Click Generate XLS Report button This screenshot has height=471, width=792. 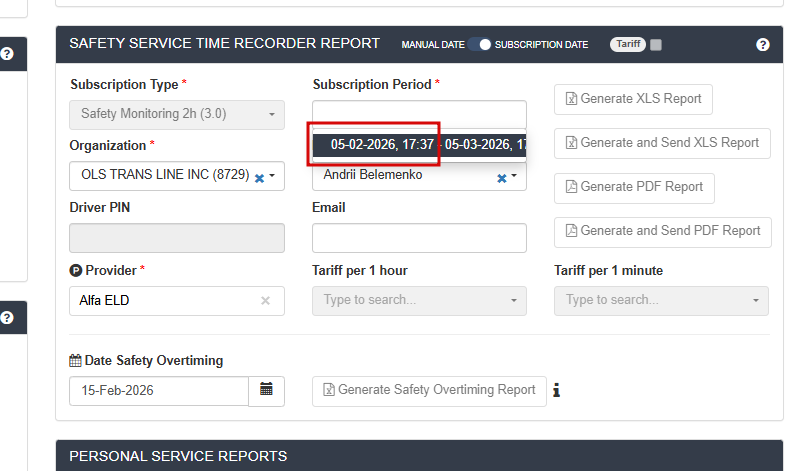pyautogui.click(x=633, y=99)
